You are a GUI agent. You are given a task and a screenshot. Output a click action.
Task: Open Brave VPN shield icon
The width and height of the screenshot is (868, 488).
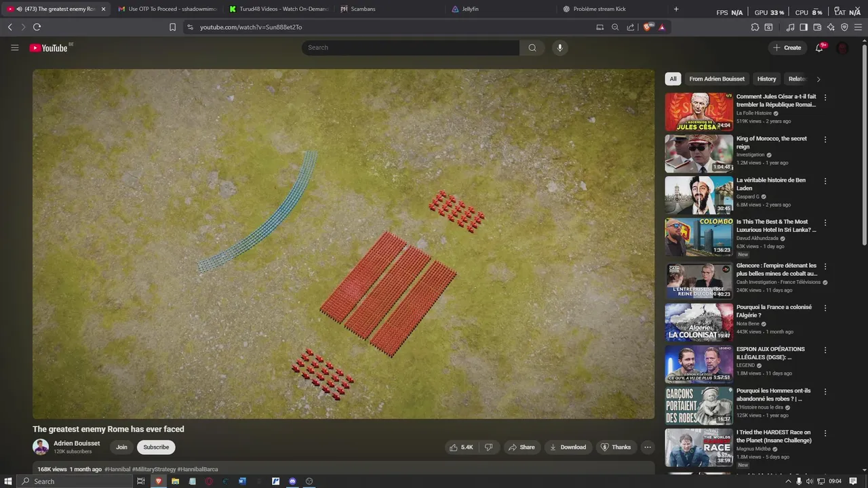pos(844,27)
